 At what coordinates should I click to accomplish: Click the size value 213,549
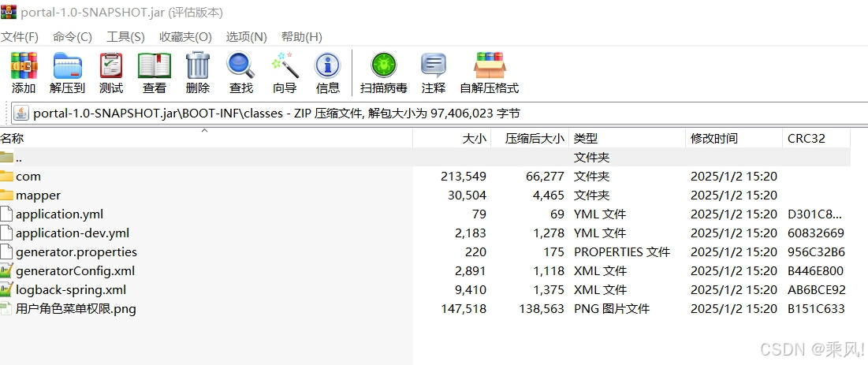coord(464,177)
